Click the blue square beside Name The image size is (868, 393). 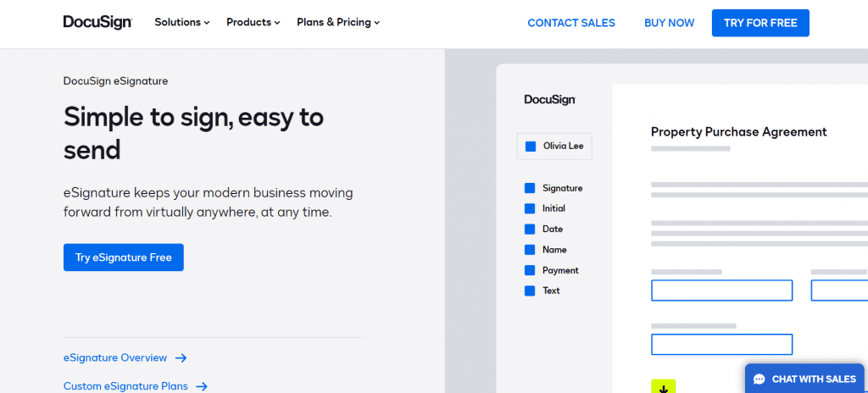(530, 250)
